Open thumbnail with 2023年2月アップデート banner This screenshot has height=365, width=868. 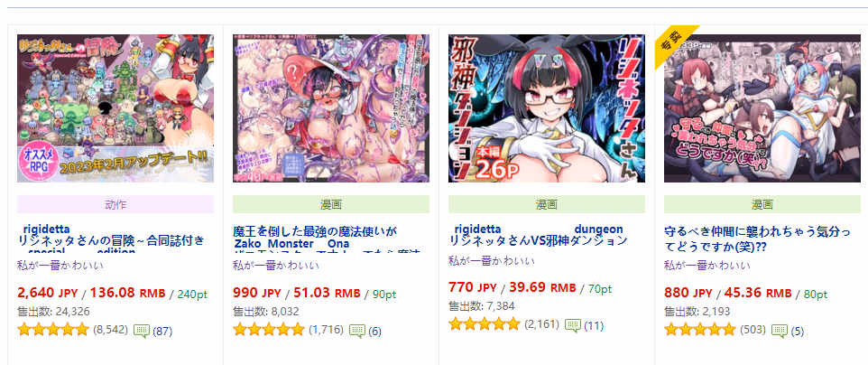(x=115, y=108)
